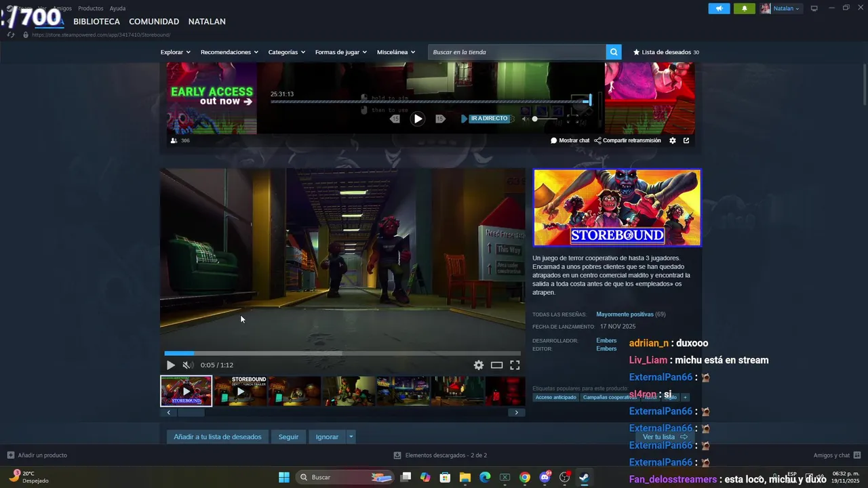Open the Embers developer link
Image resolution: width=868 pixels, height=488 pixels.
(x=606, y=340)
